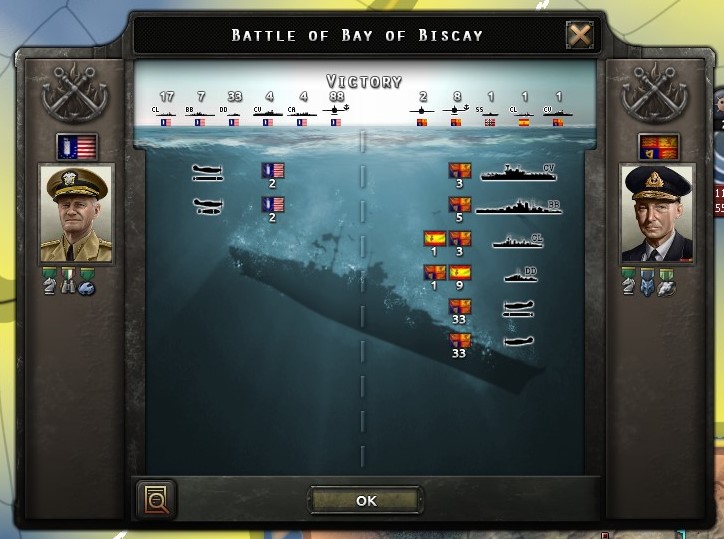Click the sunk BB battleship silhouette
Image resolution: width=724 pixels, height=539 pixels.
coord(519,207)
